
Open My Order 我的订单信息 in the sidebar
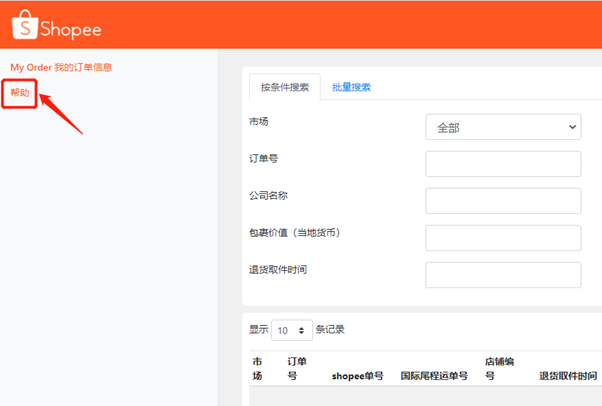[61, 67]
